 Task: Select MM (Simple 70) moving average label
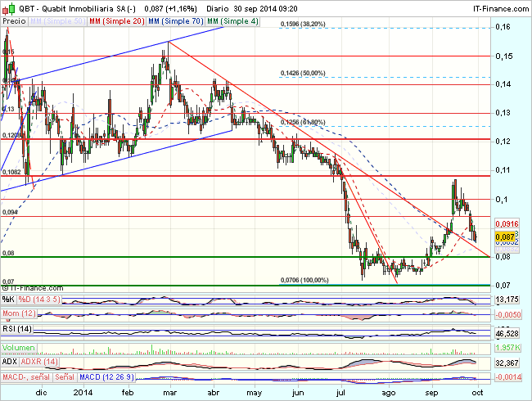click(176, 21)
